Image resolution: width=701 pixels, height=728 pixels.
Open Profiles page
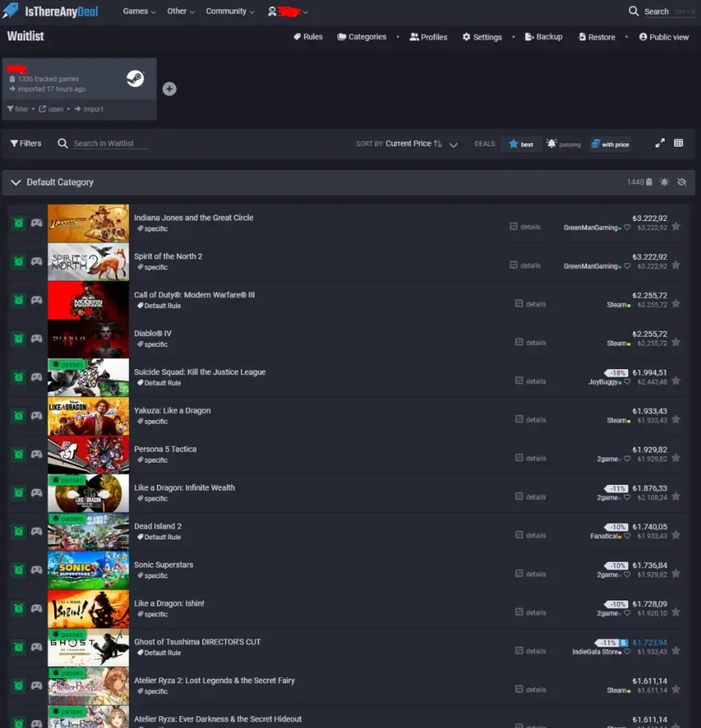pyautogui.click(x=428, y=36)
